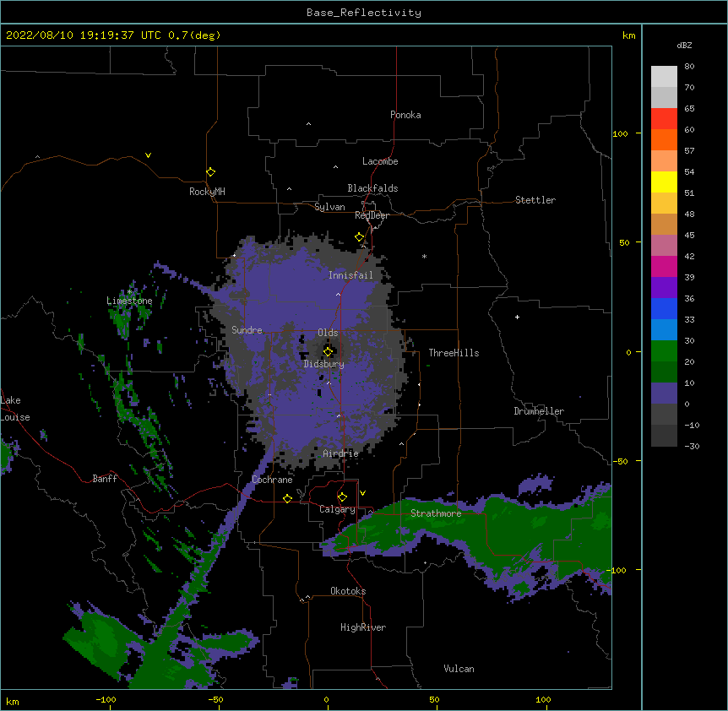This screenshot has width=728, height=711.
Task: Click the Strathmore label
Action: [436, 513]
